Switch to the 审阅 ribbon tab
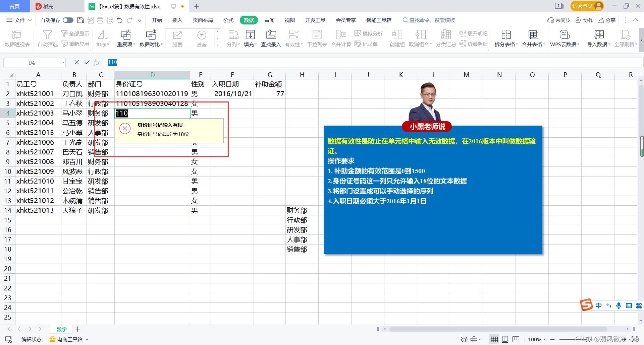644x345 pixels. [269, 20]
